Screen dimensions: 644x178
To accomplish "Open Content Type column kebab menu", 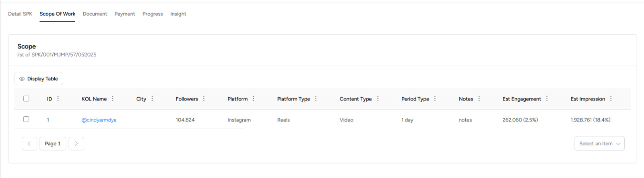I will (378, 99).
